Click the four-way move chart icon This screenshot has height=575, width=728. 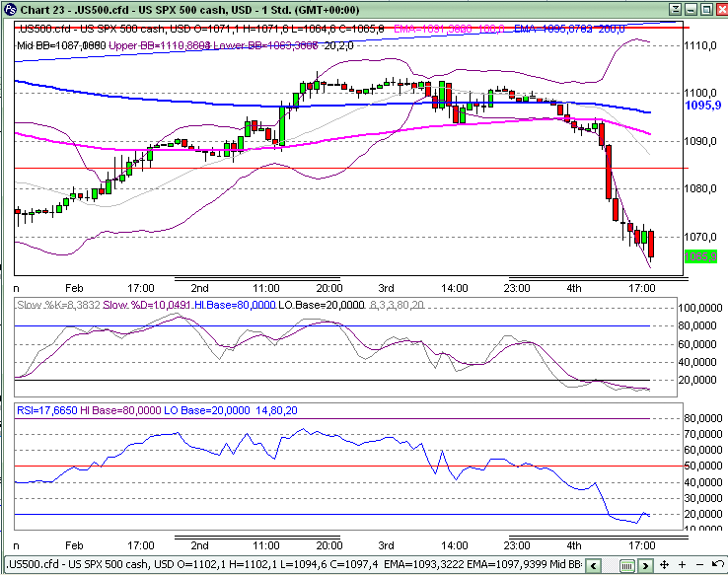coord(664,565)
